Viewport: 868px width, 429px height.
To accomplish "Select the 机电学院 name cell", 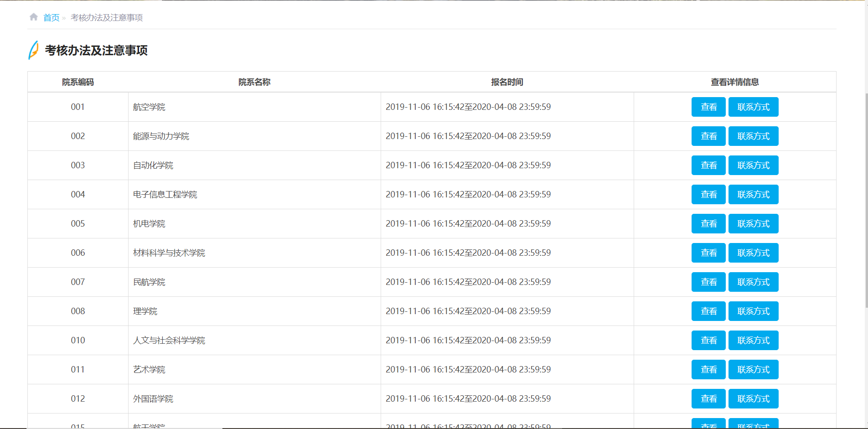I will 254,223.
